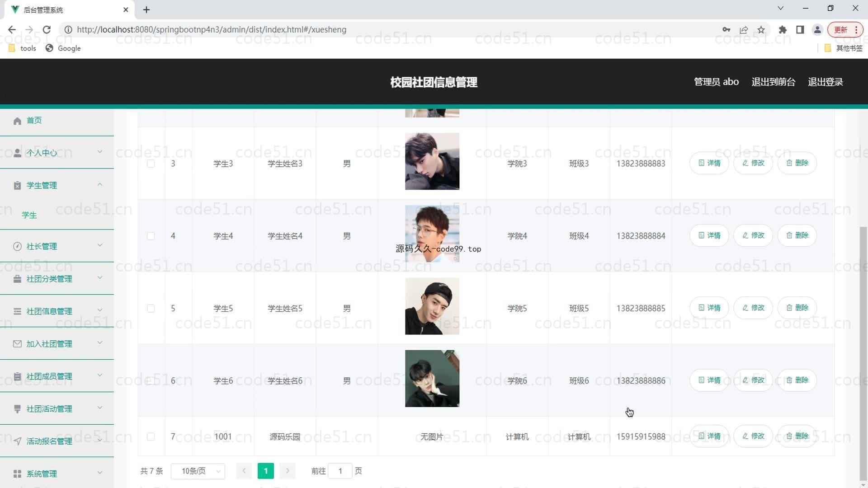Click the 加入社团管理 envelope icon
This screenshot has height=488, width=868.
[x=17, y=344]
